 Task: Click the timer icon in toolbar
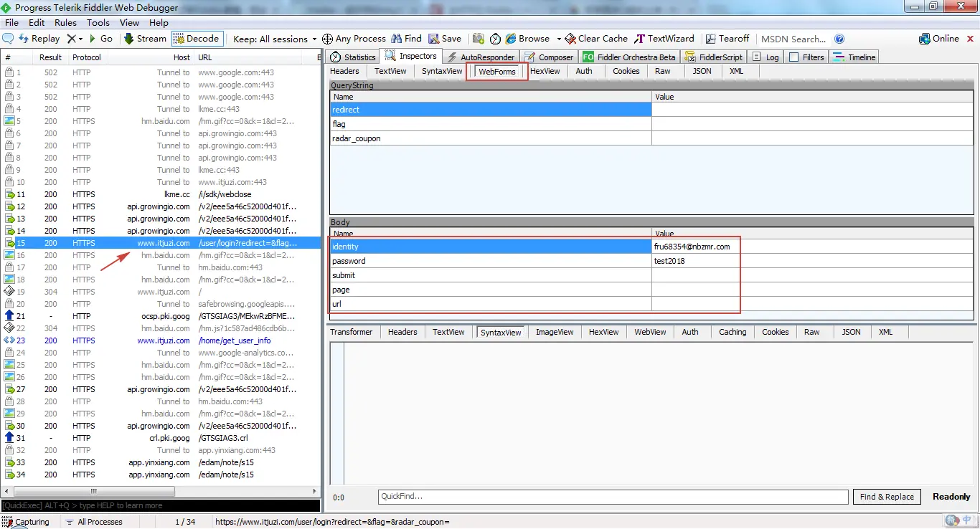coord(495,39)
